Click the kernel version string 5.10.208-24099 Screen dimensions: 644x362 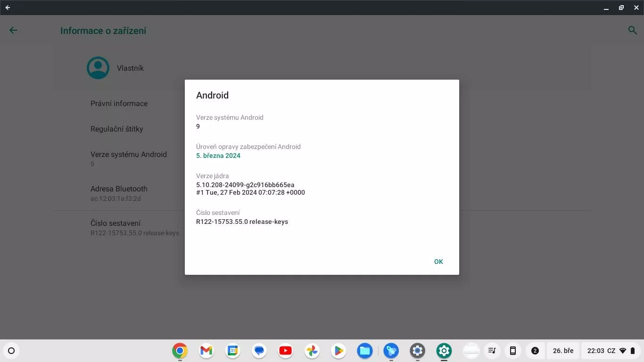245,185
